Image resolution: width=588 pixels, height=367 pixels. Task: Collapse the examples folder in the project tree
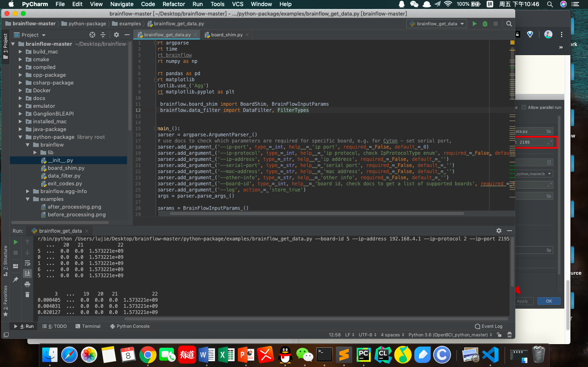pyautogui.click(x=28, y=199)
